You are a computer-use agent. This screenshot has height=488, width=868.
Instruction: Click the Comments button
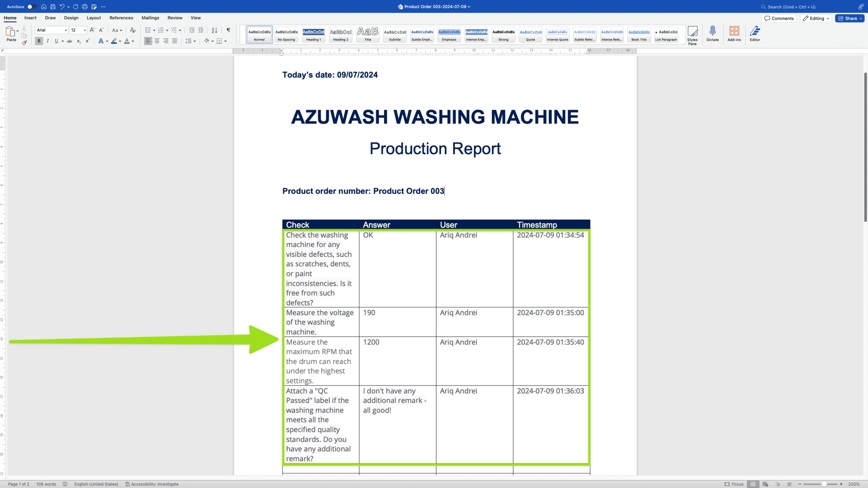778,18
